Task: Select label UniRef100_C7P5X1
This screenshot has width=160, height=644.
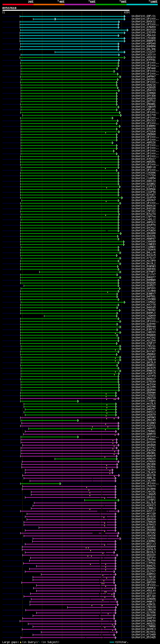Action: click(x=143, y=563)
